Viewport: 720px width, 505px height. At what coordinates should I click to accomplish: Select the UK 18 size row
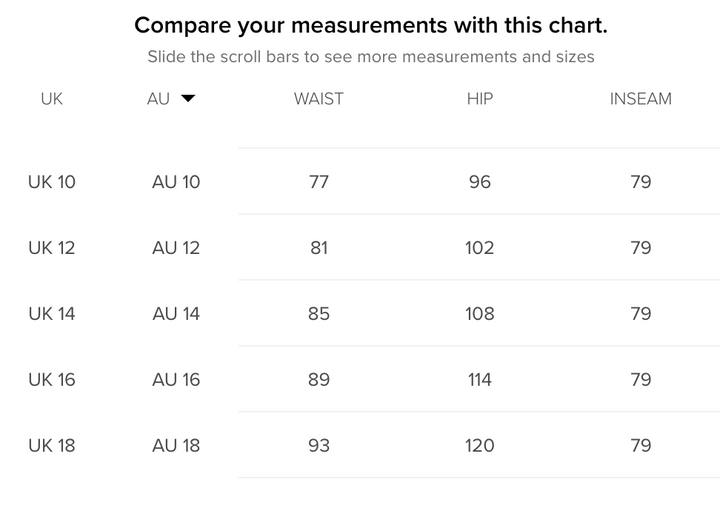(x=52, y=446)
